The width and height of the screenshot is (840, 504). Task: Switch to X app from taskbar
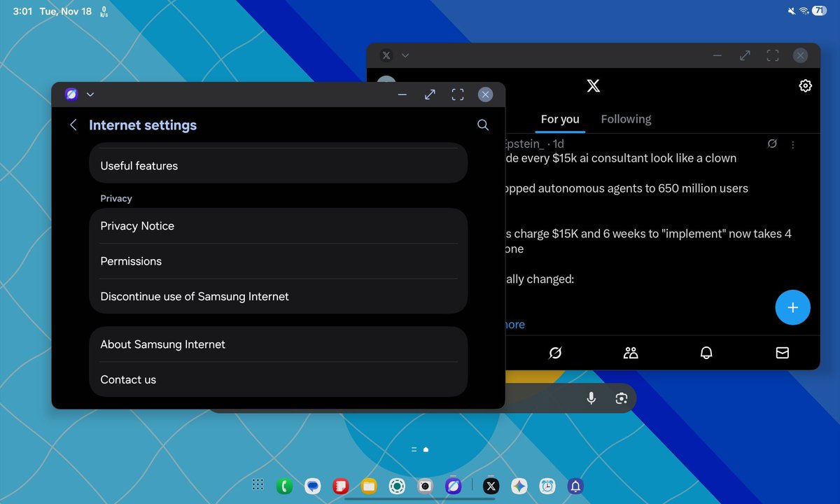491,486
